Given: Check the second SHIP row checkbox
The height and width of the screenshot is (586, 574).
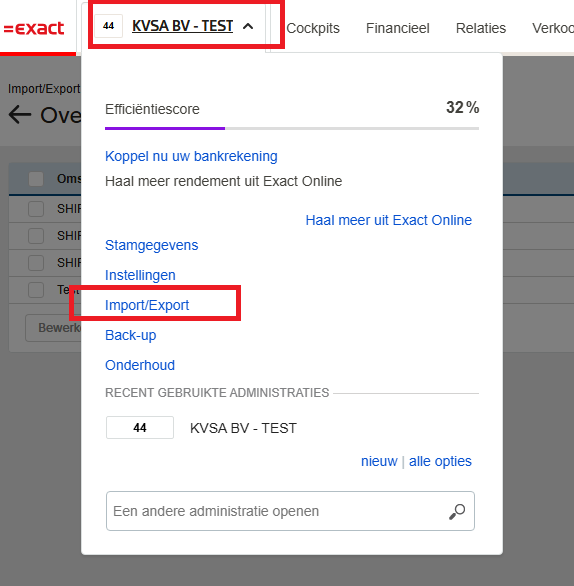Looking at the screenshot, I should click(x=36, y=236).
